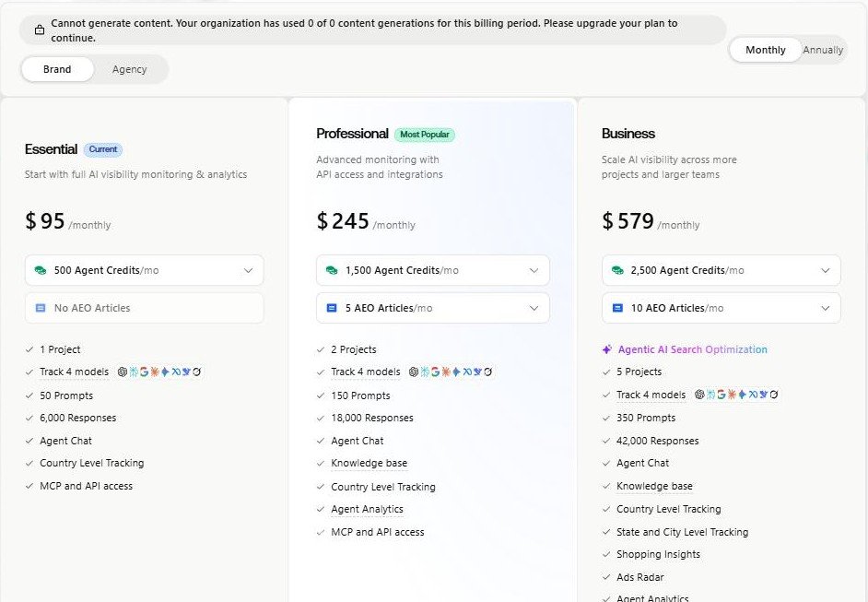Click Track 4 models in Business plan
868x602 pixels.
[651, 395]
